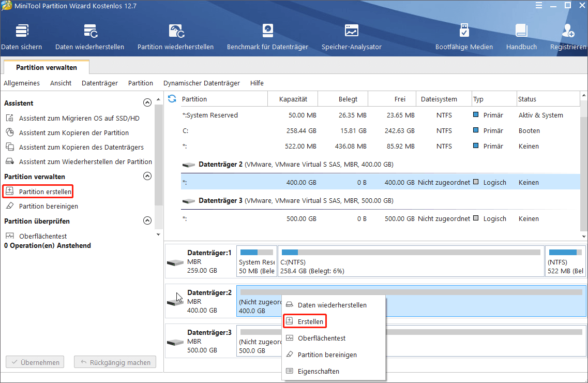This screenshot has width=588, height=383.
Task: Choose Erstellen in the context menu
Action: coord(310,321)
